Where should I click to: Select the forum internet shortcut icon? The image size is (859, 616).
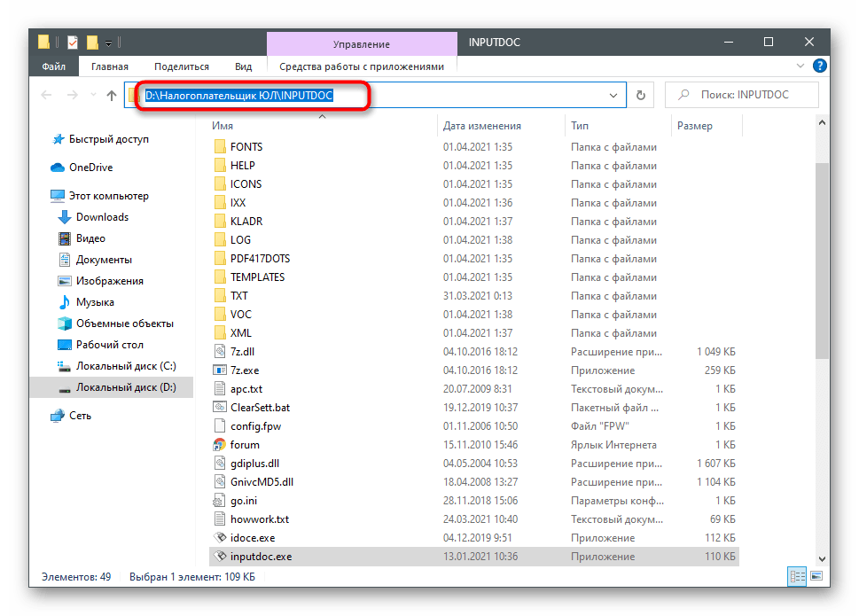(x=220, y=445)
